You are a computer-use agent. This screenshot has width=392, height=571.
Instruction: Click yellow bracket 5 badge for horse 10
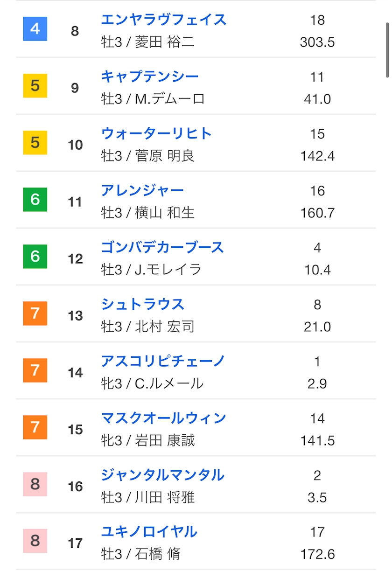(35, 143)
